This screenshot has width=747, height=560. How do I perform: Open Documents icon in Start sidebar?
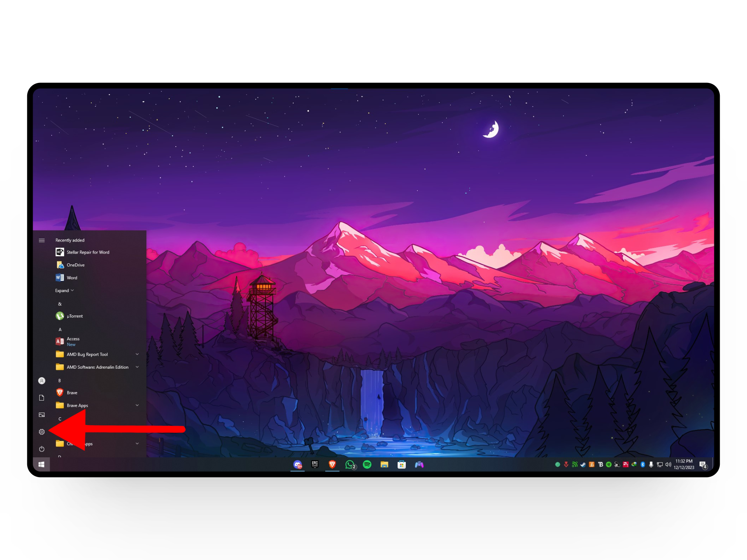(x=42, y=397)
